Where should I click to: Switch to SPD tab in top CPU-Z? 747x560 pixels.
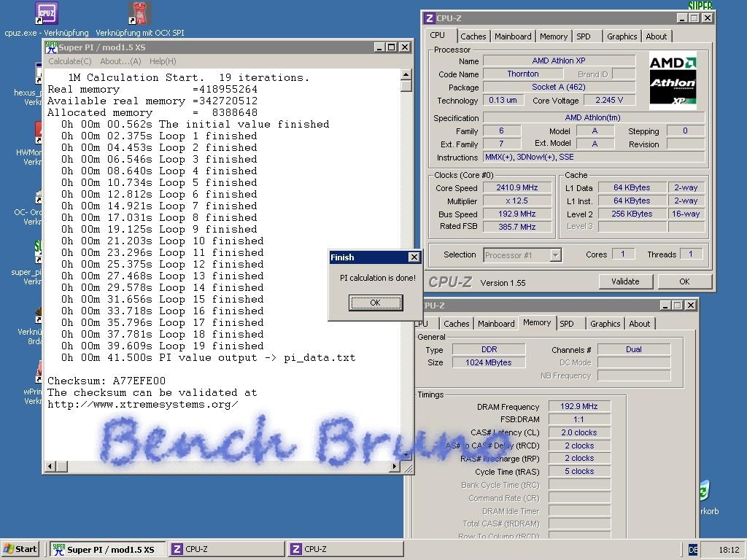(583, 36)
